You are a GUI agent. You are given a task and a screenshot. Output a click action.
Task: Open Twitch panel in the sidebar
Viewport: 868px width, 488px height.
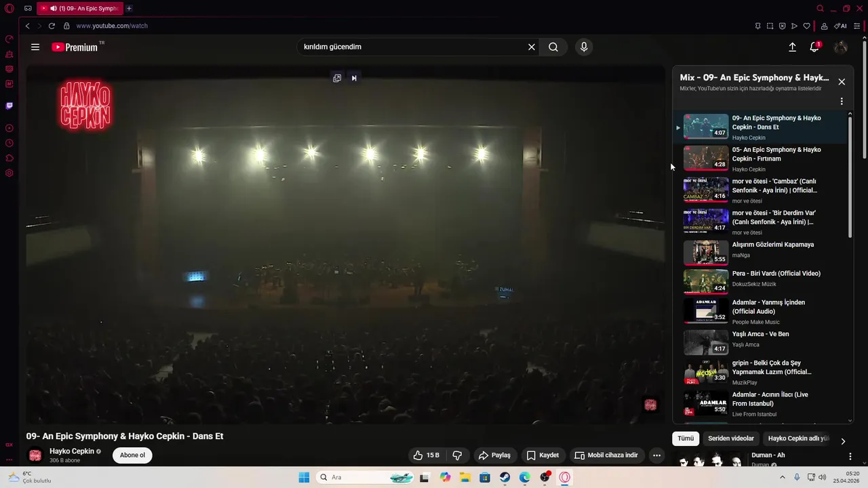[9, 106]
